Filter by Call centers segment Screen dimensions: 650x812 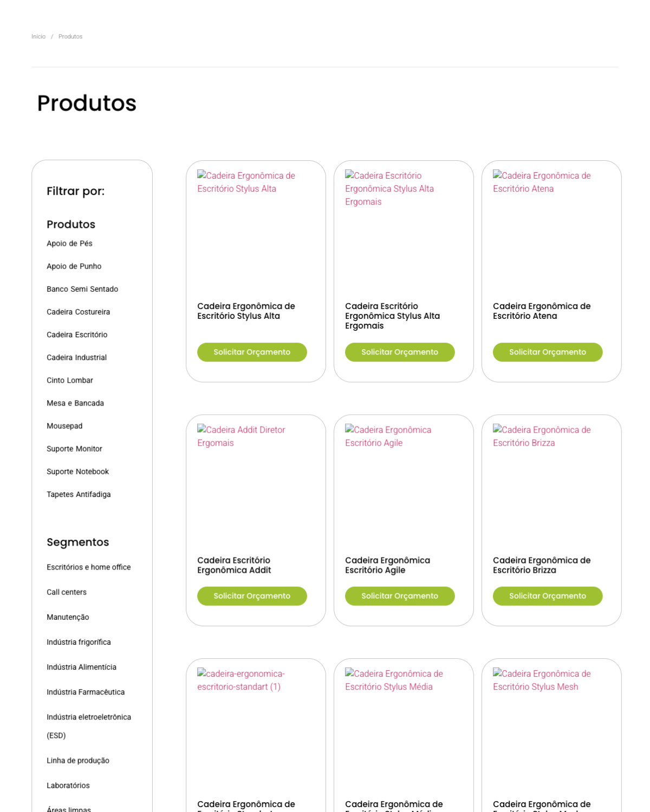click(67, 592)
